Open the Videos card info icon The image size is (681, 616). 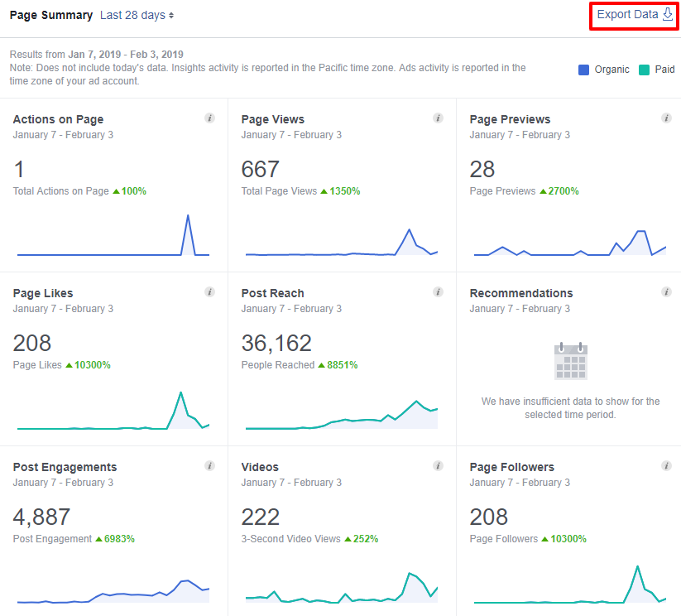(438, 465)
